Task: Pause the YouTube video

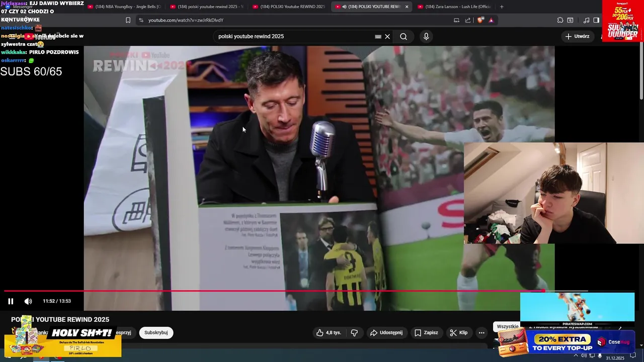Action: (11, 301)
